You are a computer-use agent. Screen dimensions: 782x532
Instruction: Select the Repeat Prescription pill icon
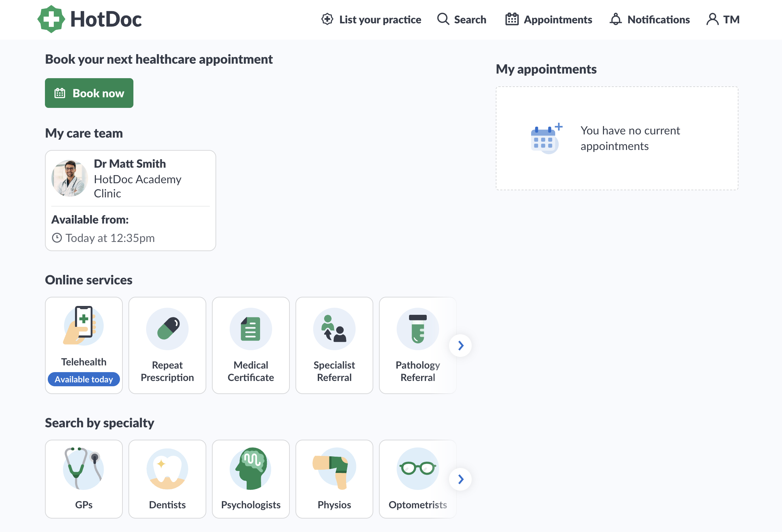167,329
